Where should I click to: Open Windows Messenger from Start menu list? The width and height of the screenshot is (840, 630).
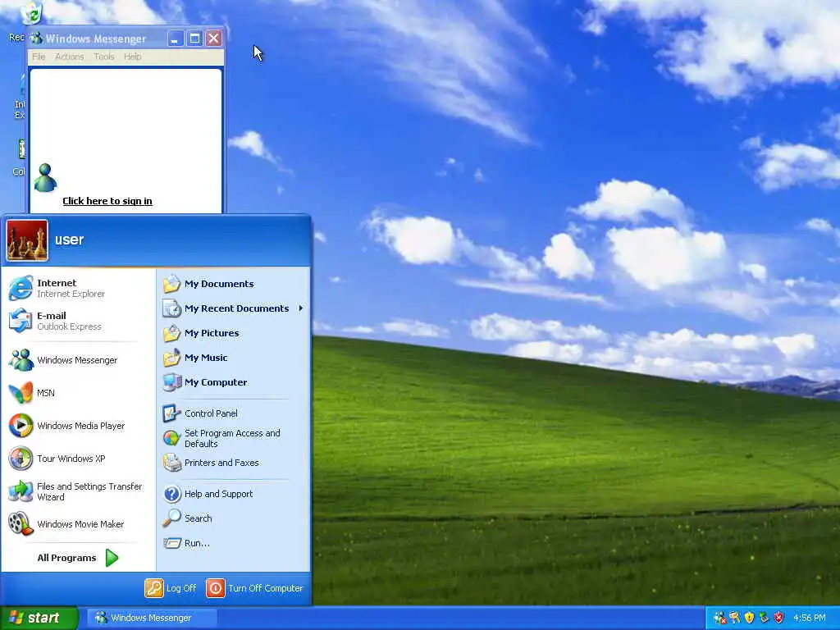(78, 360)
